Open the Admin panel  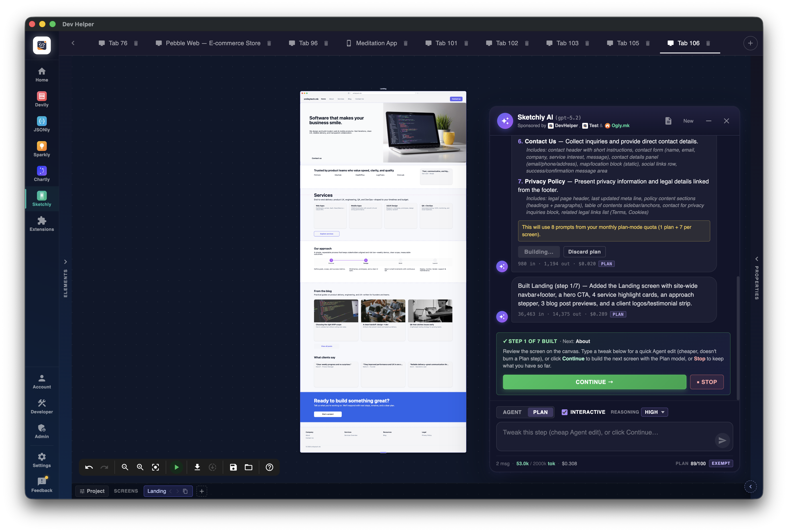tap(42, 431)
